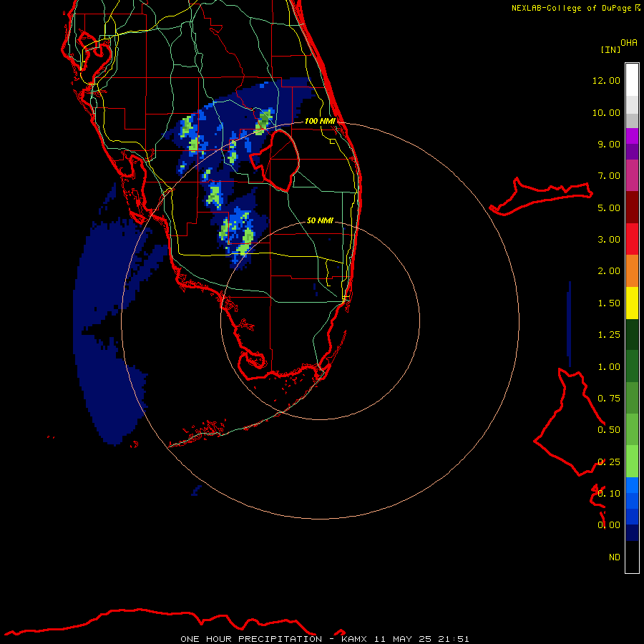644x644 pixels.
Task: Click the 1.00 legend value
Action: point(609,367)
